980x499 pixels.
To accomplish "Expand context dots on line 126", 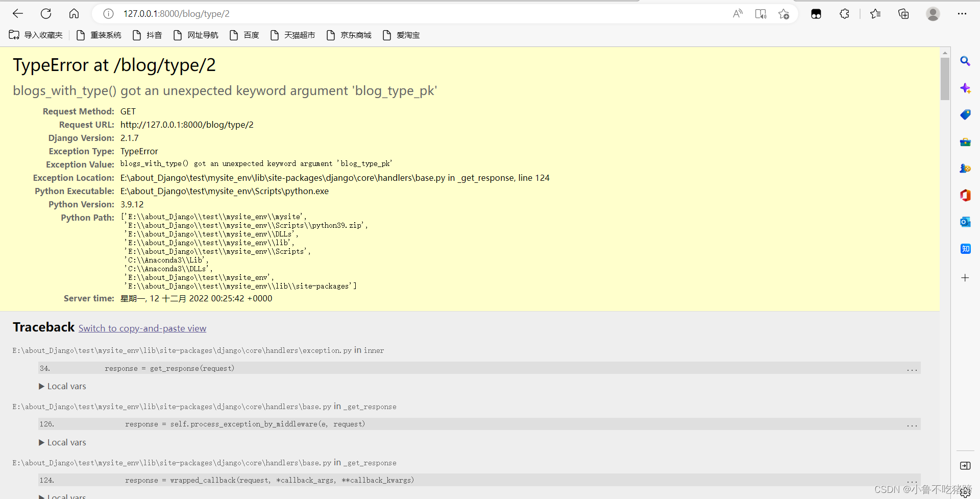I will [912, 425].
